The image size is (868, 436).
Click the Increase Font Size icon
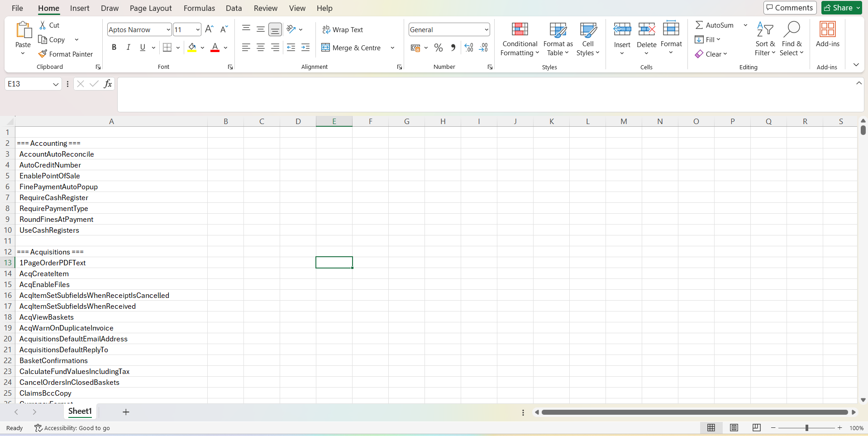click(x=209, y=29)
